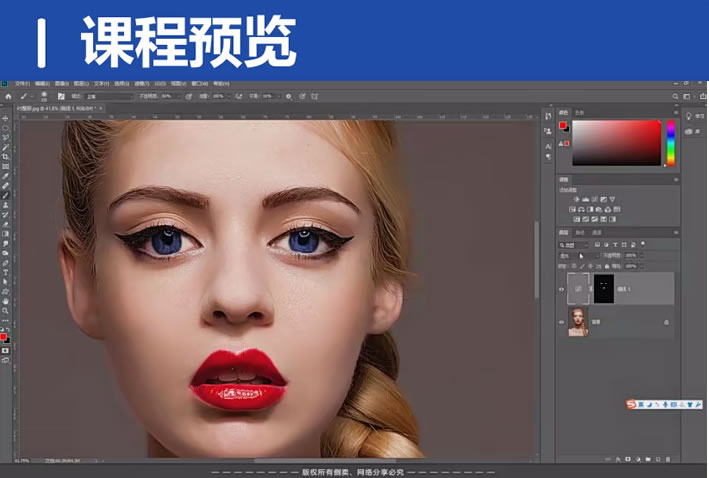Screen dimensions: 709x478
Task: Open the Filter menu
Action: [142, 84]
